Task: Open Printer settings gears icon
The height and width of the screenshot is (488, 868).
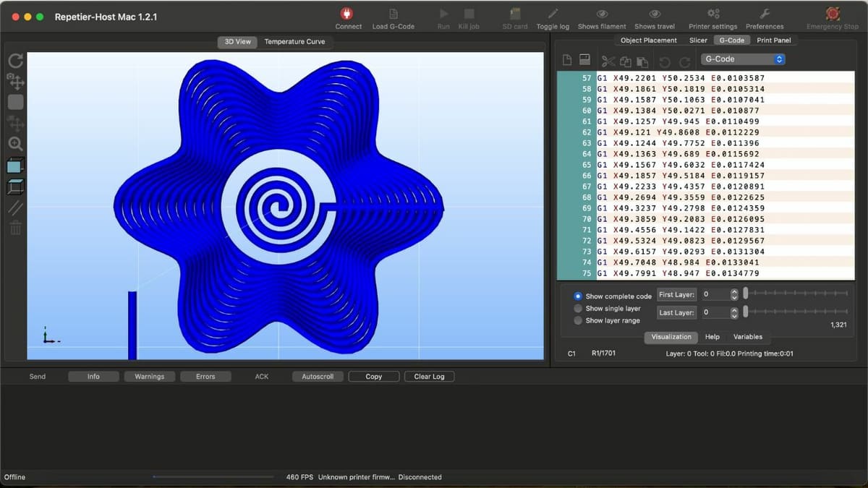Action: pyautogui.click(x=713, y=14)
